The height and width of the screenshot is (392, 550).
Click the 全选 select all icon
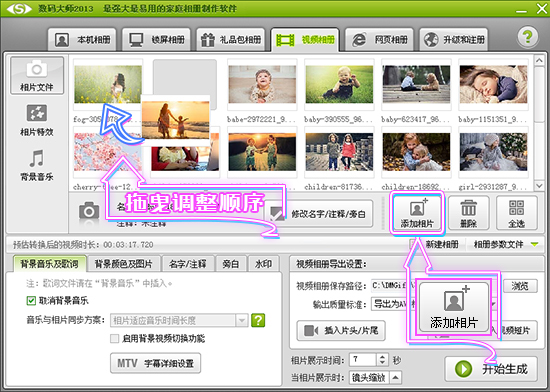click(517, 213)
